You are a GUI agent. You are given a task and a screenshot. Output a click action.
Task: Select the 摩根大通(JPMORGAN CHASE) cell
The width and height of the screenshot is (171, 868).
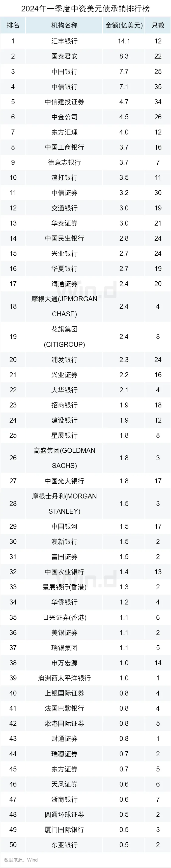pyautogui.click(x=64, y=306)
